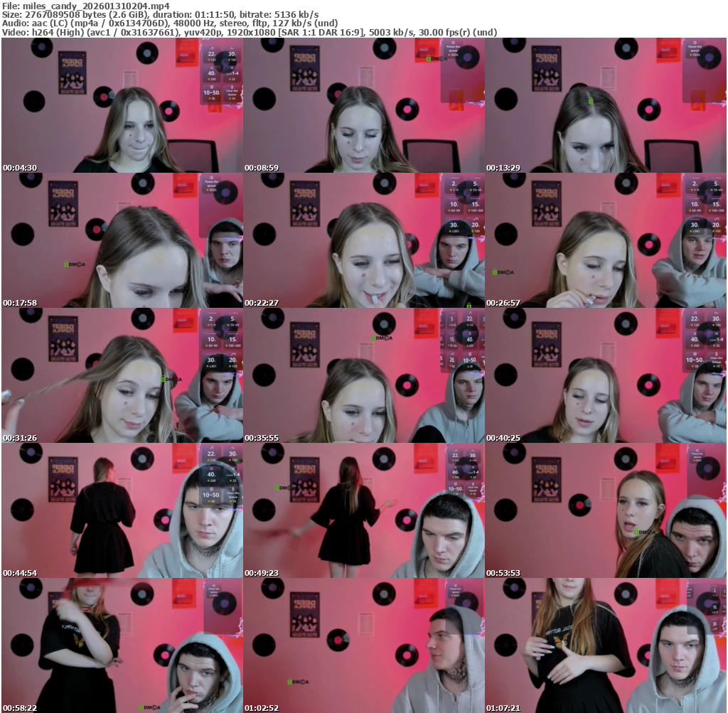Open the thumbnail labeled 00:31:26
Image resolution: width=728 pixels, height=713 pixels.
click(122, 375)
